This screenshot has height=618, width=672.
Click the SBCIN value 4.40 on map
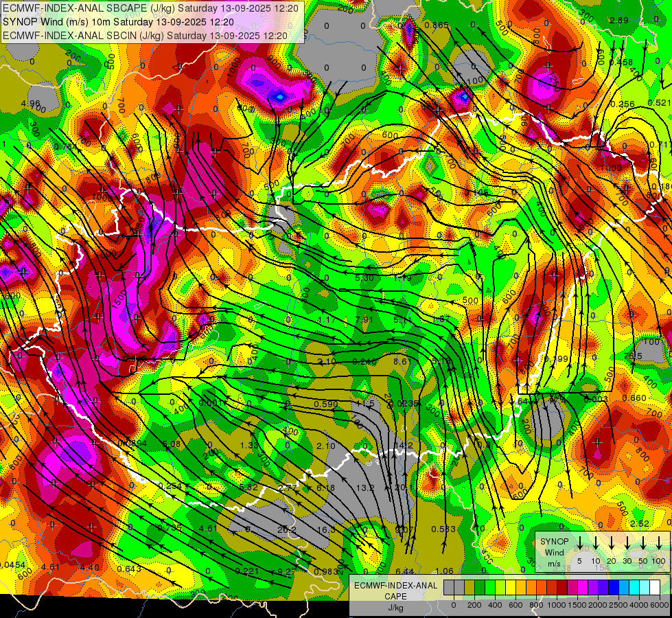click(89, 567)
